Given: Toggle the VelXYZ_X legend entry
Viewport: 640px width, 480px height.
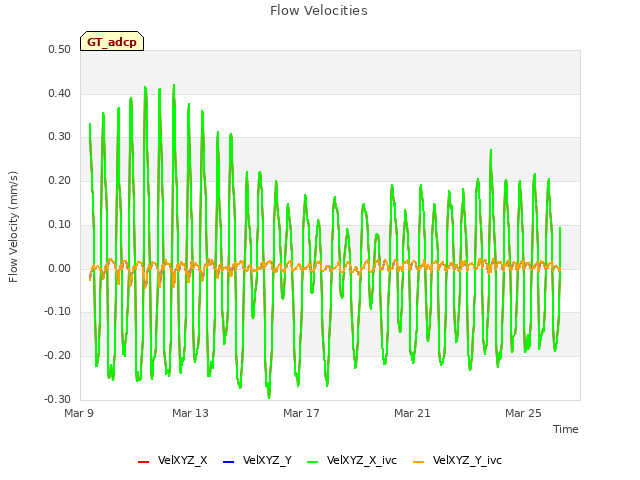Looking at the screenshot, I should tap(173, 460).
